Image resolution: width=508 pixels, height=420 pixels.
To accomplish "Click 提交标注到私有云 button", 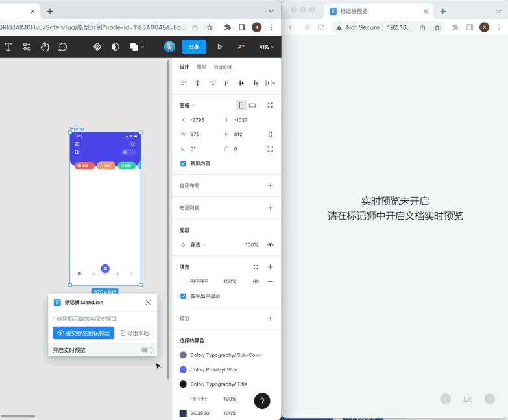I will coord(83,333).
